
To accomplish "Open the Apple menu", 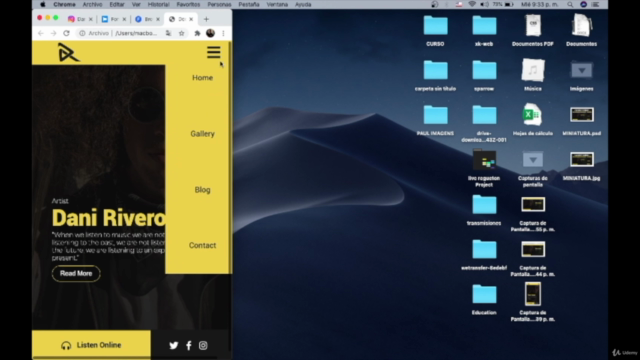I will [42, 4].
